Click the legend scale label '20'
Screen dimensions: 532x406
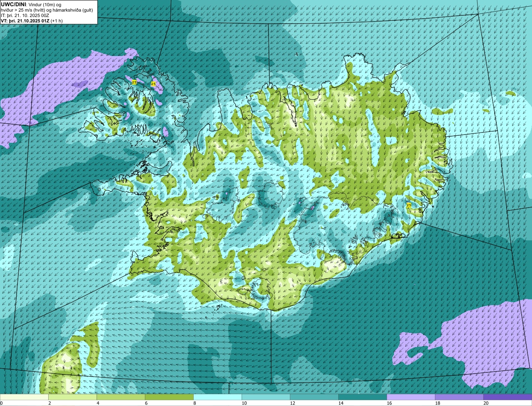click(486, 403)
